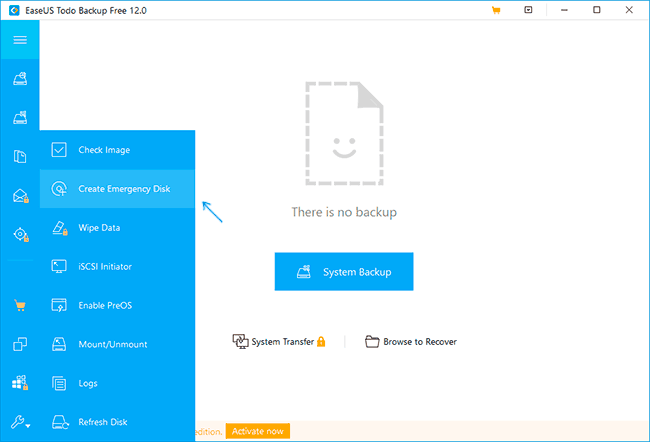This screenshot has height=442, width=650.
Task: Select Refresh Disk menu entry
Action: (117, 422)
